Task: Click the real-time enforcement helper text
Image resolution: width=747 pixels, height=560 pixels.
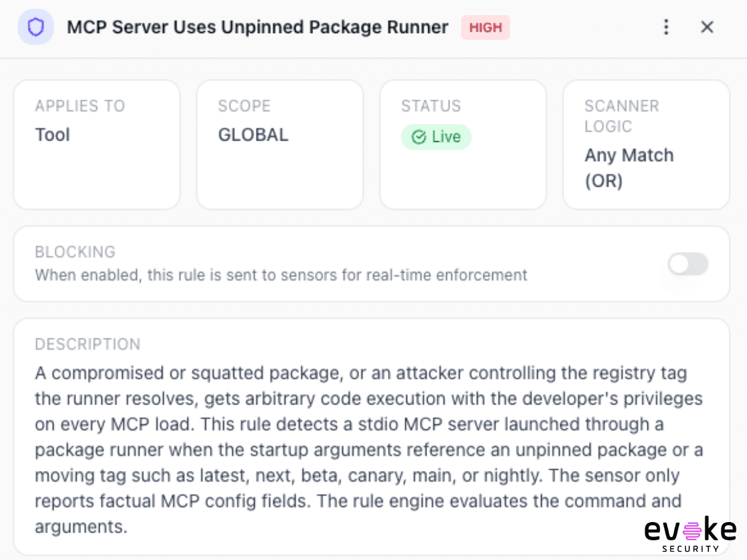Action: (281, 275)
